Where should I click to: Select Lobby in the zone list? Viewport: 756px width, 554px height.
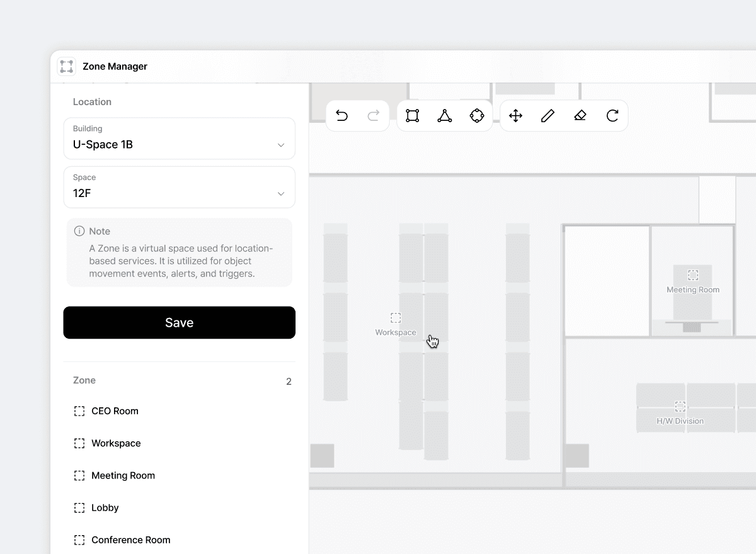[x=105, y=507]
